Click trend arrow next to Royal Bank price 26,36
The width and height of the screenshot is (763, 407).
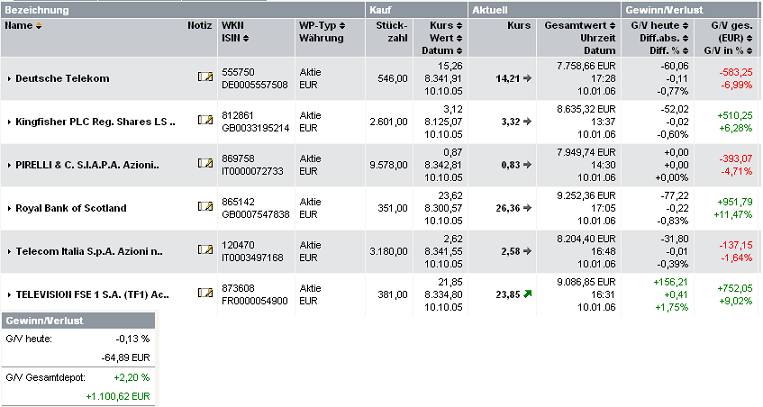526,208
